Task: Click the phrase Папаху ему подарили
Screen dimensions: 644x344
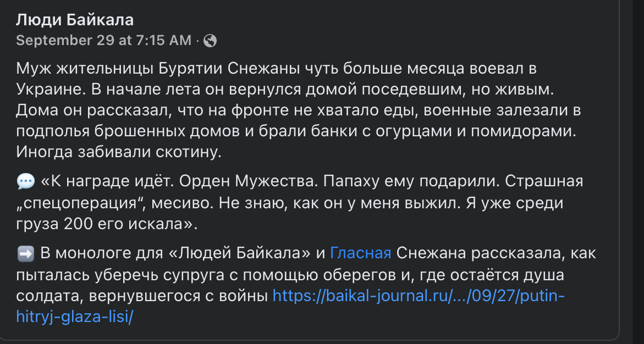Action: pos(411,181)
